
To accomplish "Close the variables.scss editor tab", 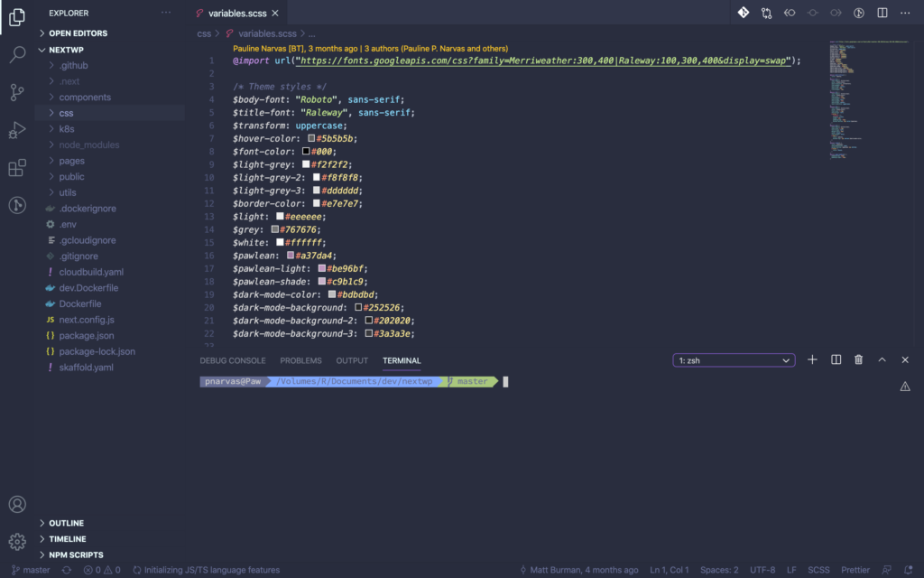I will pos(275,13).
